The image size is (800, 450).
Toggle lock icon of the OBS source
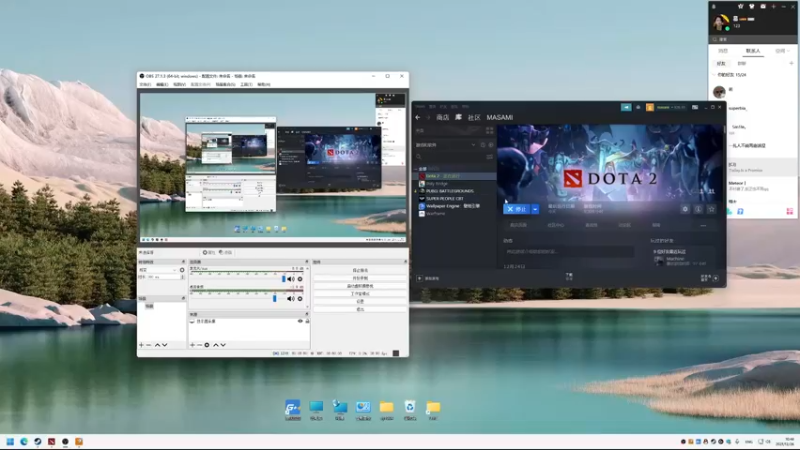coord(307,321)
